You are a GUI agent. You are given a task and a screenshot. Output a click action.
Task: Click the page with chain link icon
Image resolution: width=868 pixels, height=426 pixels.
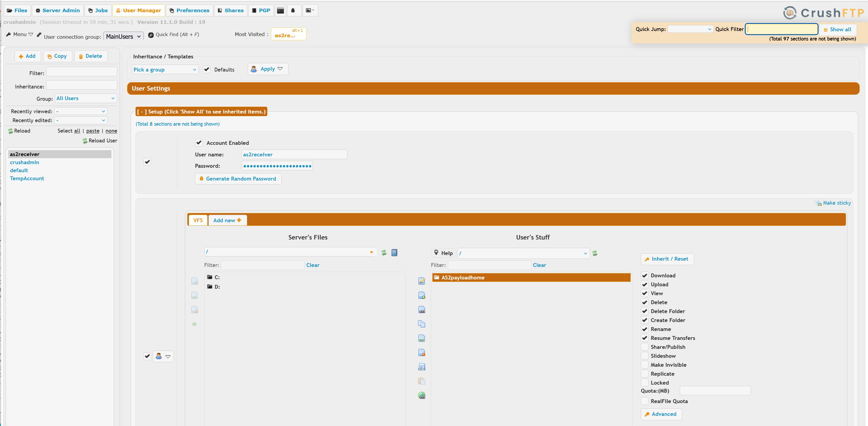(422, 310)
